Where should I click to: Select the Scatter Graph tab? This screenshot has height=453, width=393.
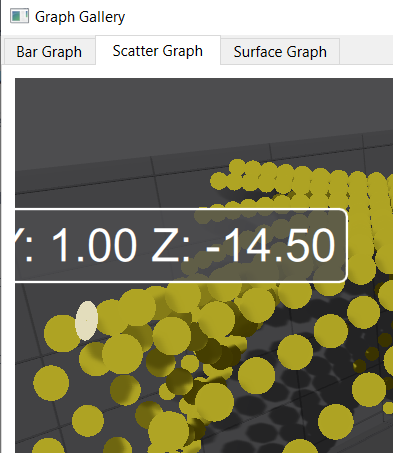(158, 51)
